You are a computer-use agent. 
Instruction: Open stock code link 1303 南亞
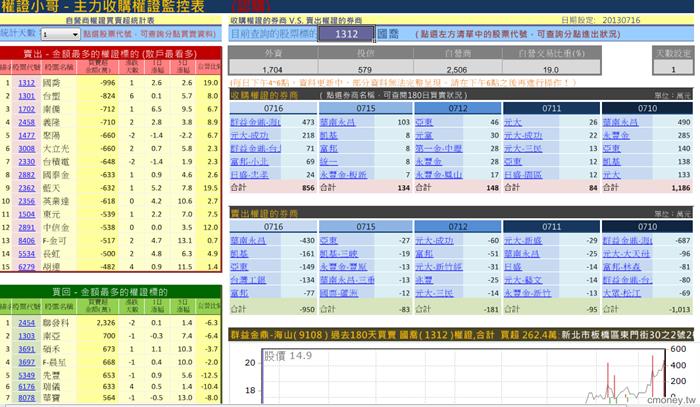point(26,336)
